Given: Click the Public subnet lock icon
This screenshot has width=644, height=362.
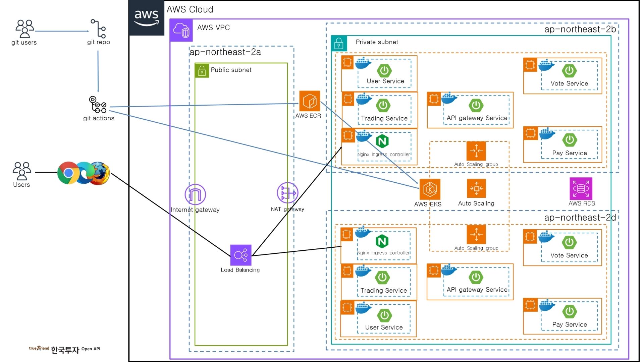Looking at the screenshot, I should pyautogui.click(x=202, y=70).
